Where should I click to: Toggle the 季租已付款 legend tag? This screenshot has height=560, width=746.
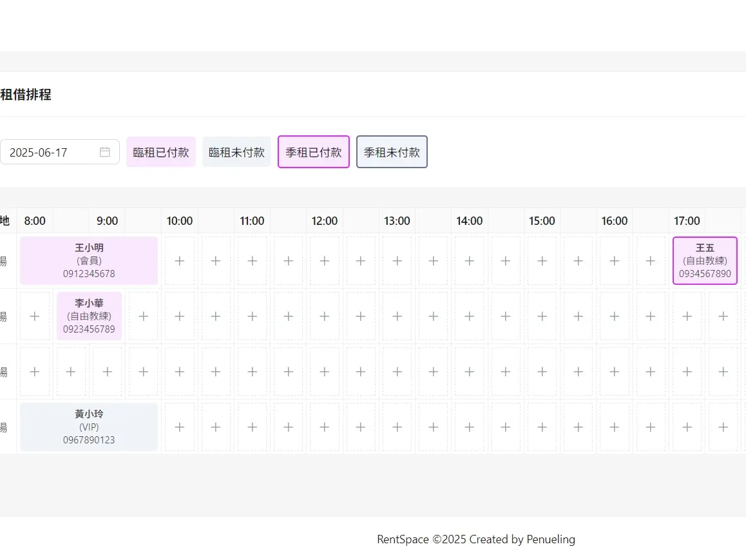tap(314, 152)
